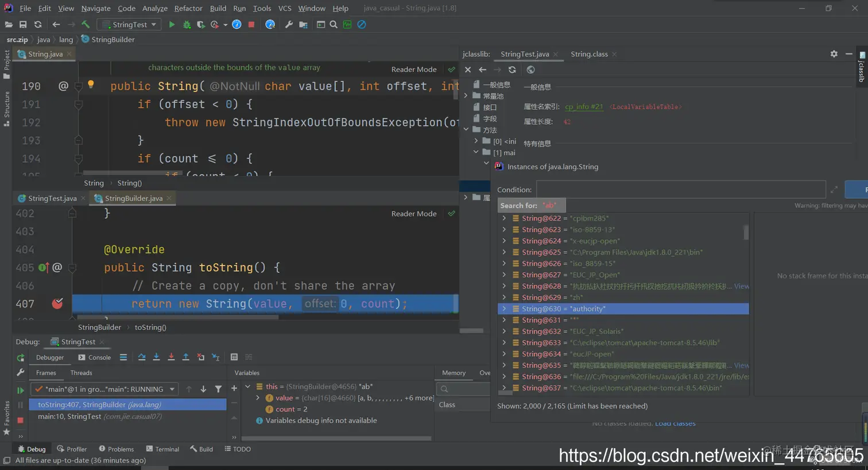868x470 pixels.
Task: Expand String@637 tomcat bin instance
Action: coord(504,388)
